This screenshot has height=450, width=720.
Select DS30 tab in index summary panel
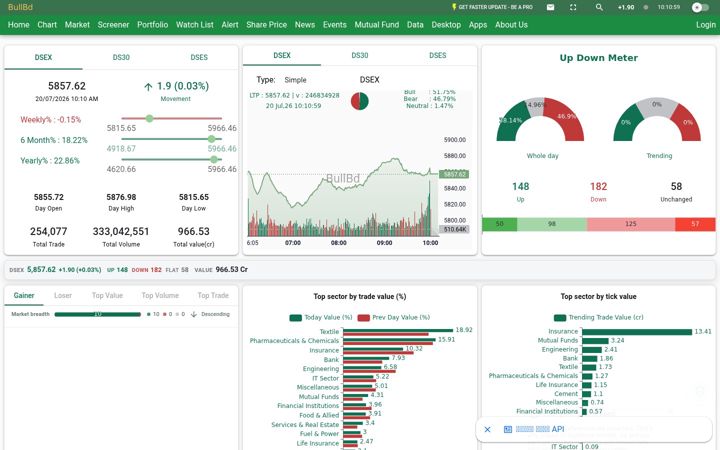[x=121, y=57]
